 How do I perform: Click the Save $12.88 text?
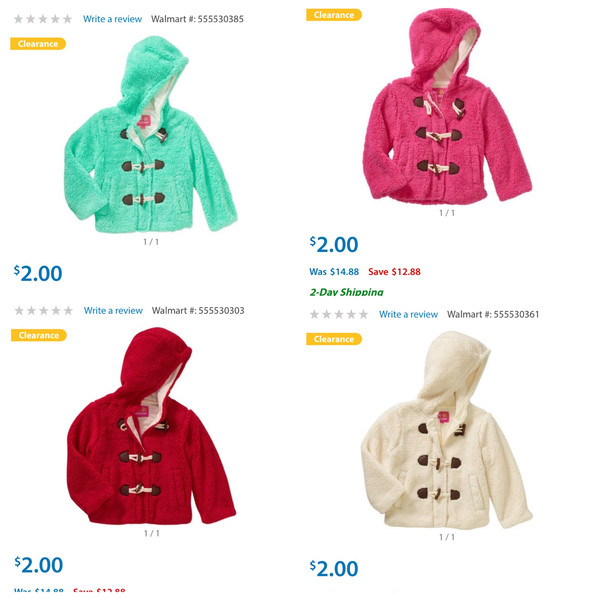[394, 272]
